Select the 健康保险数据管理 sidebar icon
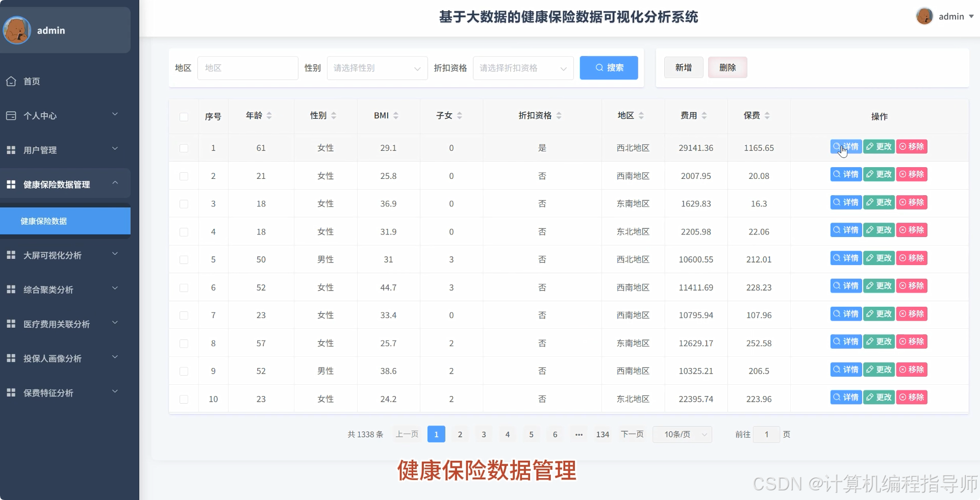 (11, 184)
